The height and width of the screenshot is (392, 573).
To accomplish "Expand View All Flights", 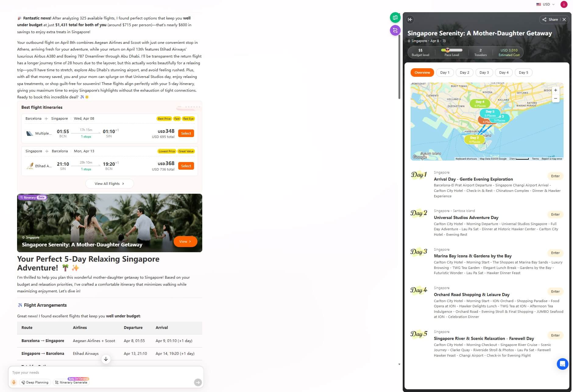I will 109,183.
